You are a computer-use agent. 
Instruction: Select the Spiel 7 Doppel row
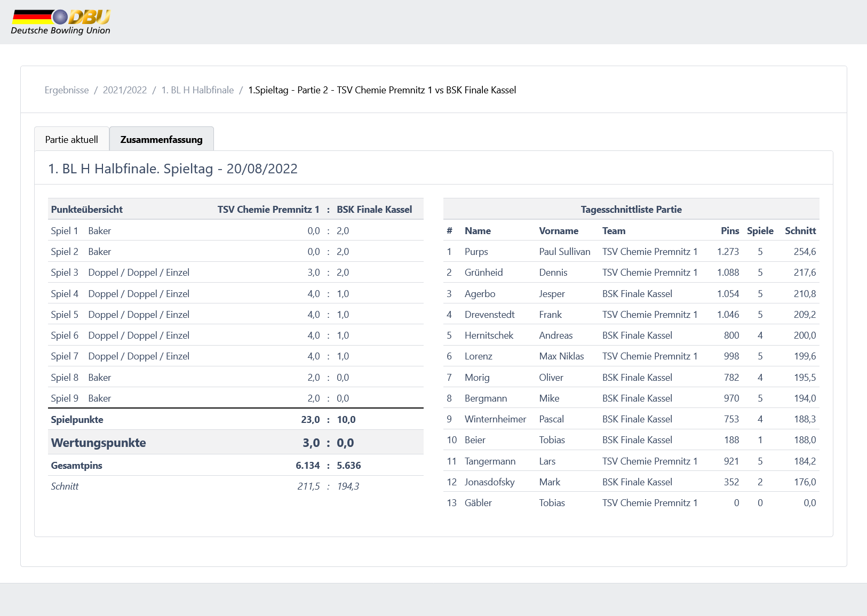[x=236, y=356]
